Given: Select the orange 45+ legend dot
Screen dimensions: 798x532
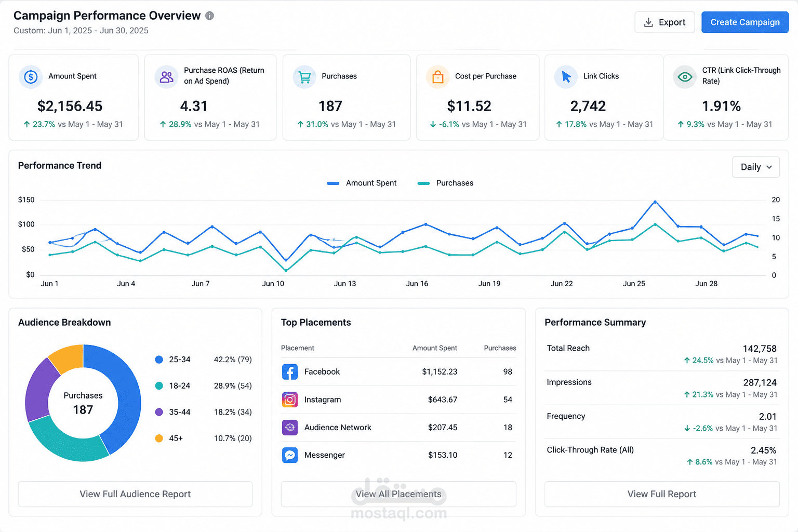Looking at the screenshot, I should (x=159, y=438).
